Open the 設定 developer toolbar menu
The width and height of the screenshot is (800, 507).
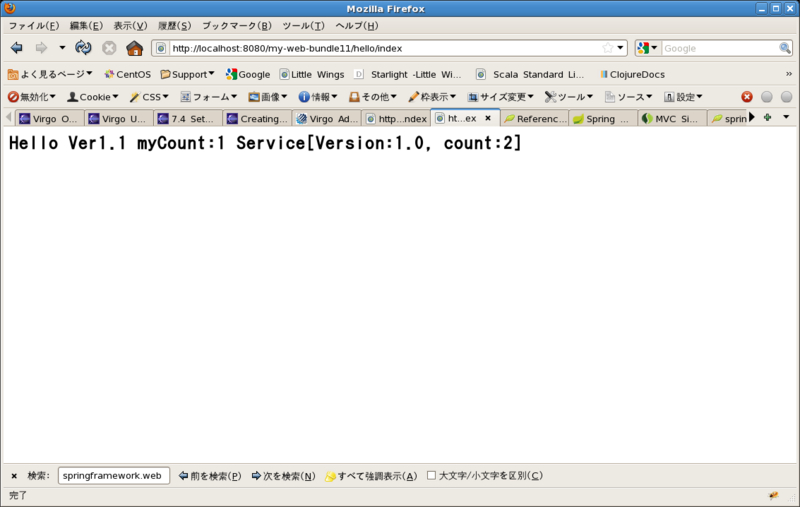click(683, 97)
